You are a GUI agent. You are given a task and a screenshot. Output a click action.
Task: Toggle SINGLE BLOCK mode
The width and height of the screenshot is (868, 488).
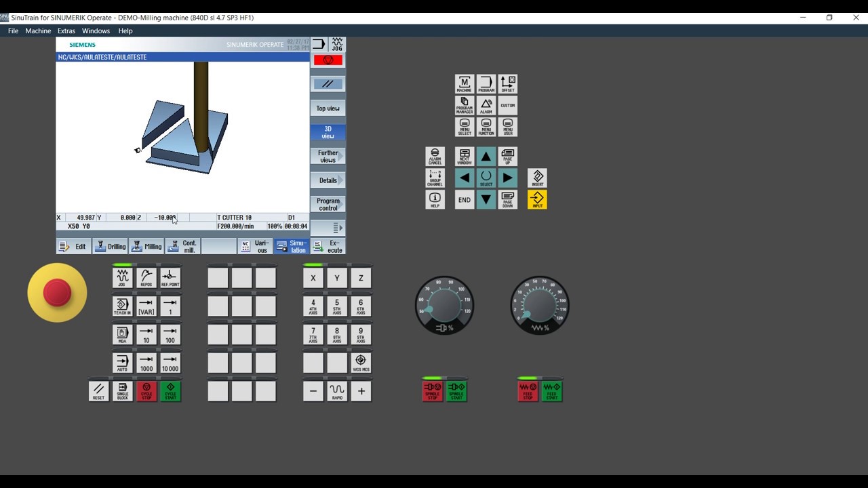click(x=122, y=391)
